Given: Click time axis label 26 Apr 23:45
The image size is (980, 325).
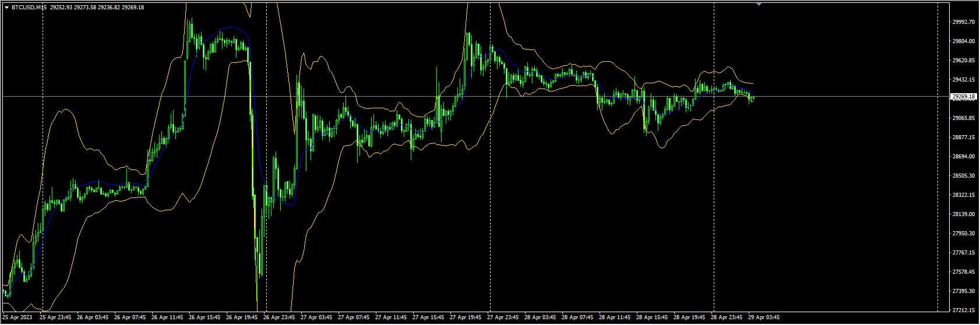Looking at the screenshot, I should pos(280,318).
